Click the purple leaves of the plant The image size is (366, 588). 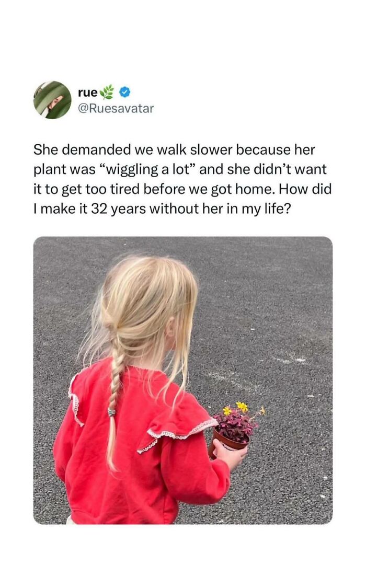(x=235, y=426)
